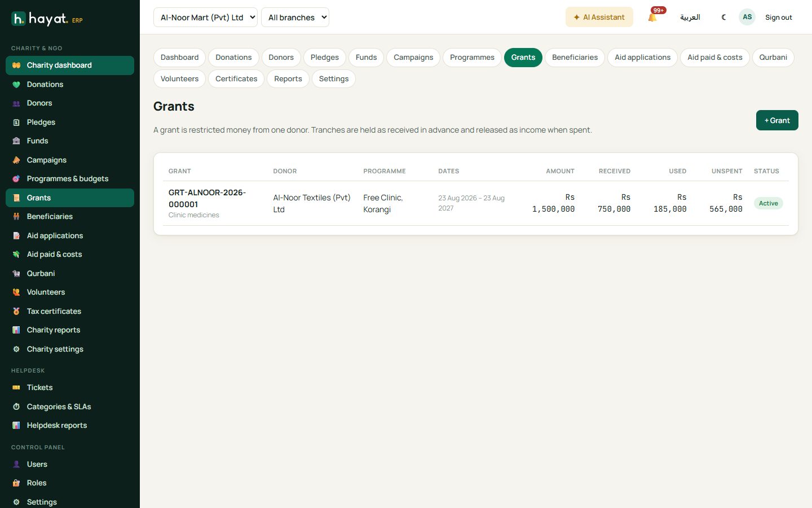This screenshot has width=812, height=508.
Task: Click the Programmes & budgets target icon
Action: point(16,179)
